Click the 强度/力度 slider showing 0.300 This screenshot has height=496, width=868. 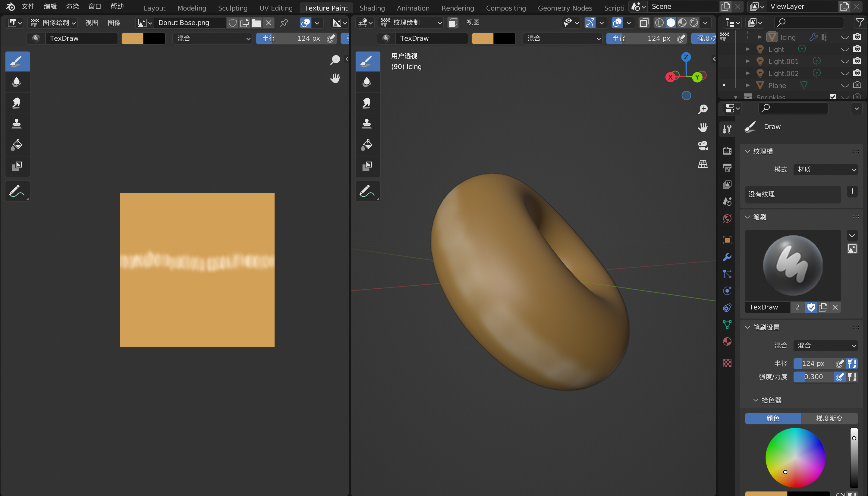click(x=813, y=377)
